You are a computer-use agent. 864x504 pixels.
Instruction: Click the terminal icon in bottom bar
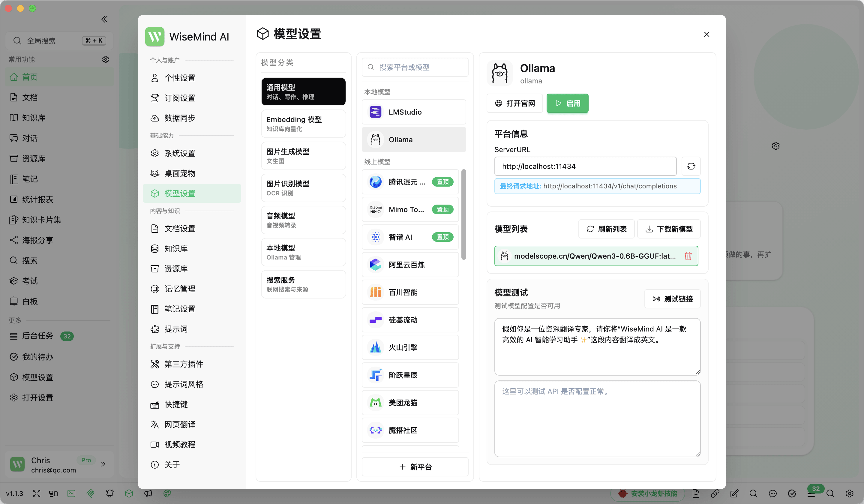[x=71, y=493]
